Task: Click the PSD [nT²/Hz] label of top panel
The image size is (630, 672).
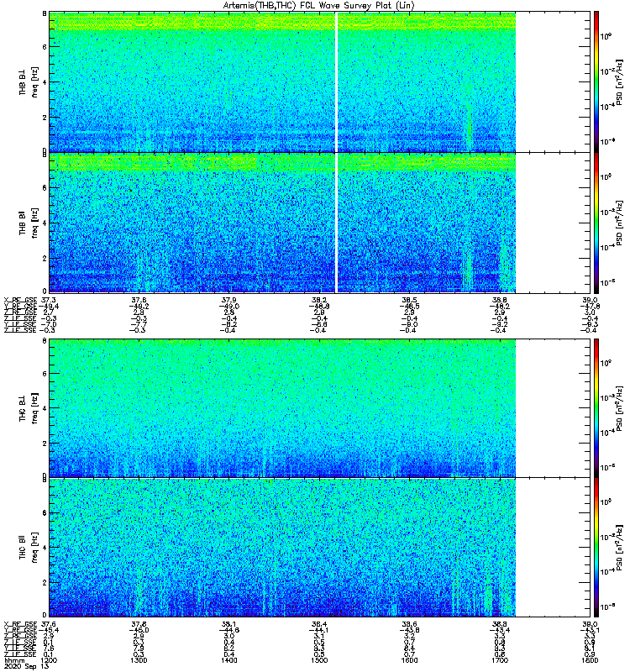Action: click(x=619, y=81)
